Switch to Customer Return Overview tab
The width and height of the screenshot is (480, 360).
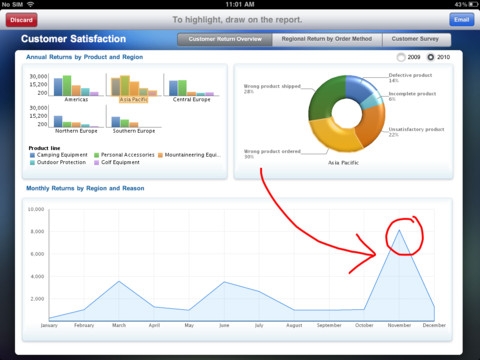(x=225, y=39)
